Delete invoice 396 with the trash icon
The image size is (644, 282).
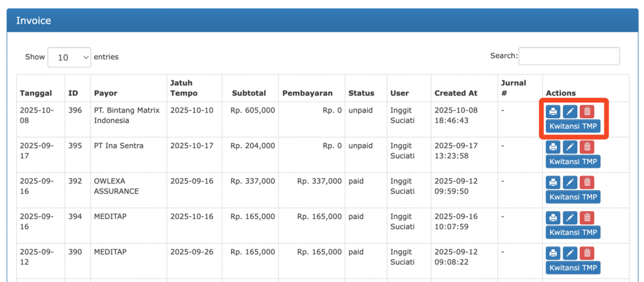click(x=586, y=112)
